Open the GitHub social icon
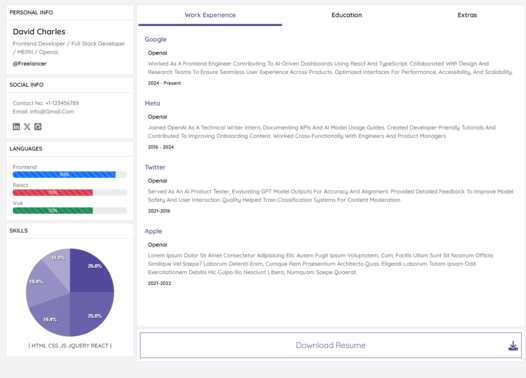The height and width of the screenshot is (378, 526). [38, 126]
